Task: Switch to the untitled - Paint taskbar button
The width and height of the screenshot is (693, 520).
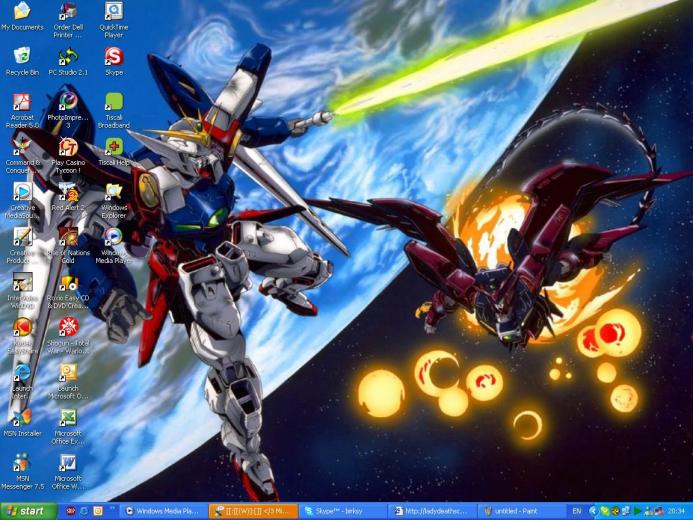Action: (x=522, y=511)
